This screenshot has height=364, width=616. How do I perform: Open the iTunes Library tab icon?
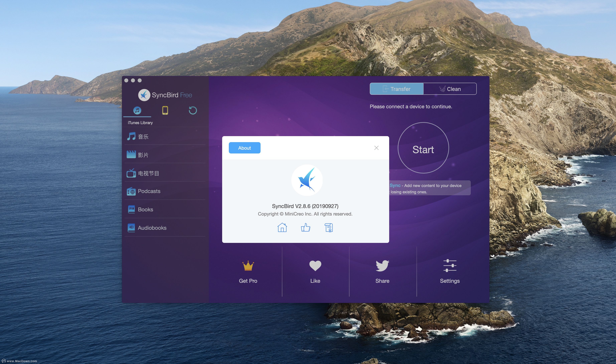pos(137,110)
